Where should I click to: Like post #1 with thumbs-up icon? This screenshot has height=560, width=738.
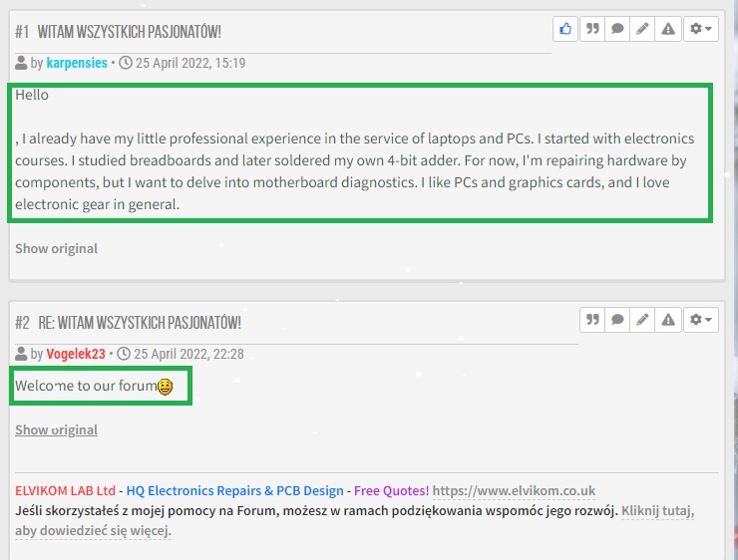(x=565, y=29)
